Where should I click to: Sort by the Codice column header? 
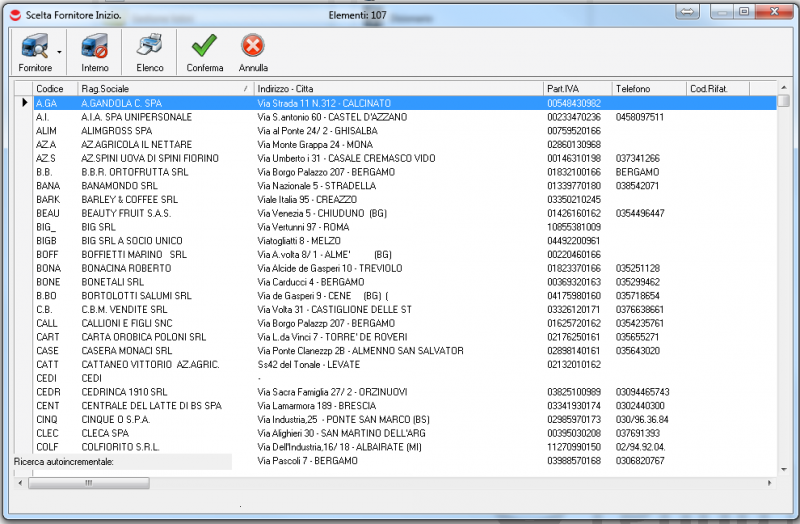pos(54,89)
